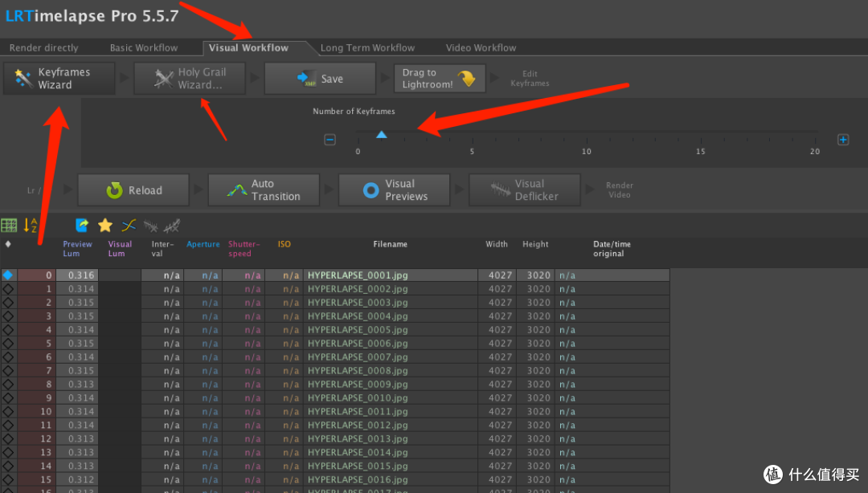Click Date/time original column header
The height and width of the screenshot is (493, 868).
coord(612,248)
